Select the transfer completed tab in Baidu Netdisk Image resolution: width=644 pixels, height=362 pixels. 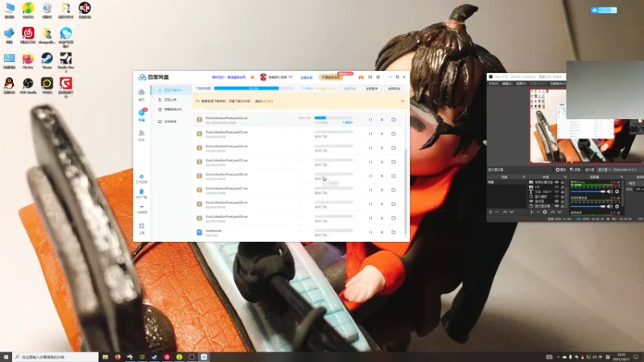(171, 109)
